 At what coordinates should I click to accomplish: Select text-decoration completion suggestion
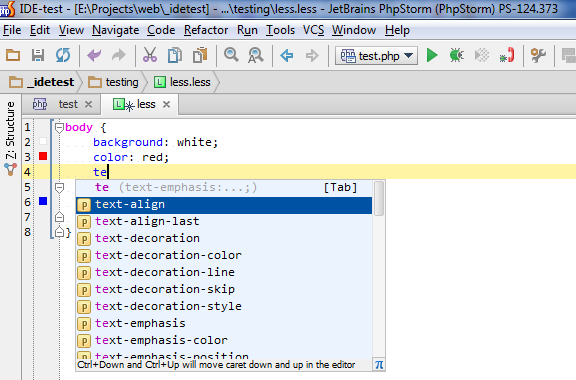[x=224, y=239]
